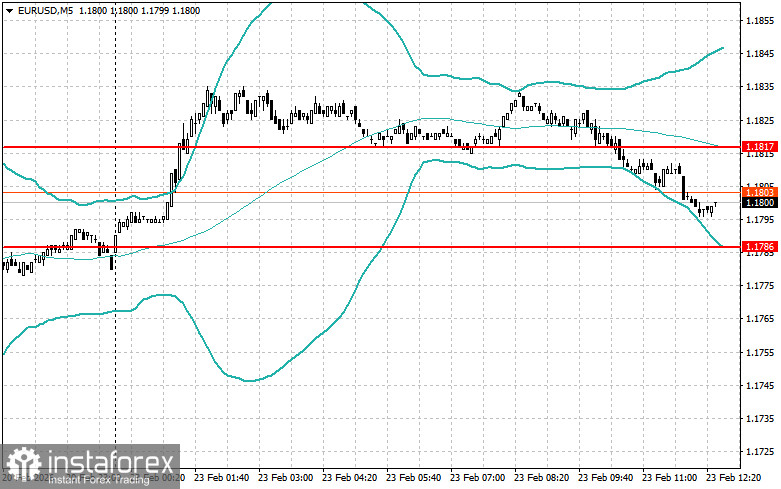Click the 1.1775 price axis value
The width and height of the screenshot is (781, 489).
coord(760,286)
